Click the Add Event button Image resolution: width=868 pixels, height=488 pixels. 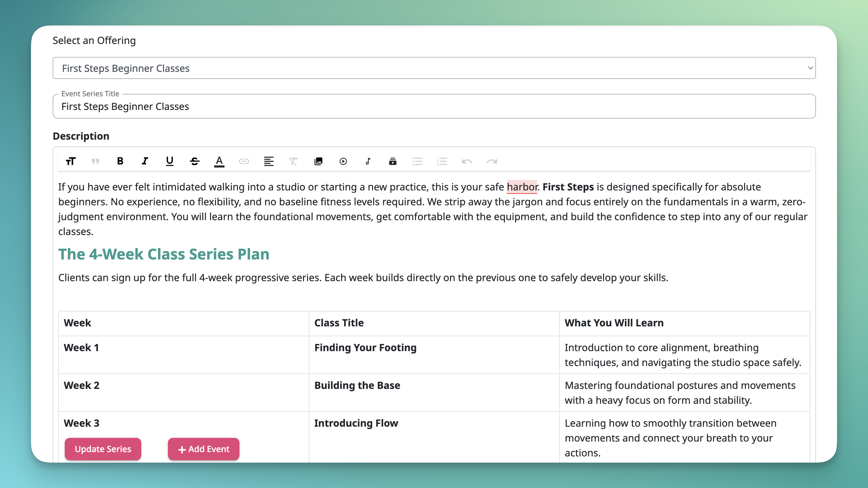(204, 449)
